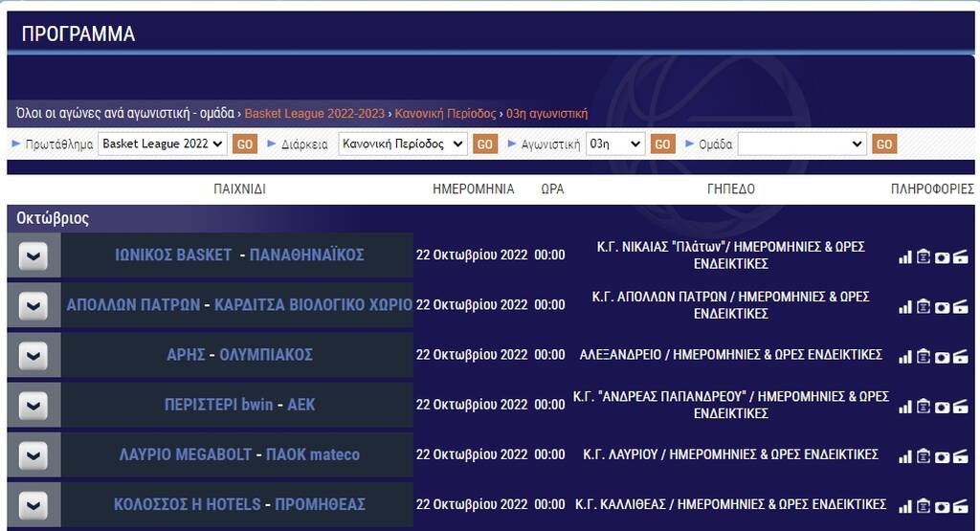The width and height of the screenshot is (980, 531).
Task: Click GO button next to Ομάδα dropdown
Action: (884, 144)
